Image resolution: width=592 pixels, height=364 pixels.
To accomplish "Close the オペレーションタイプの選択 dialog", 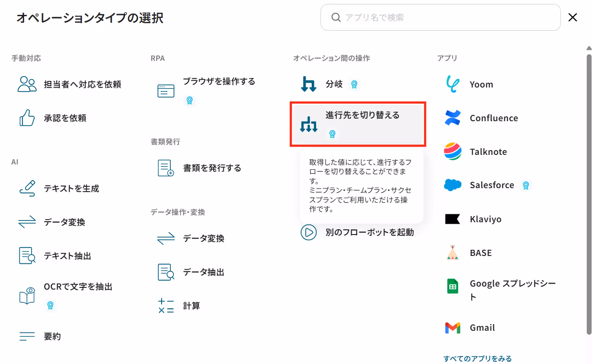I will tap(573, 17).
